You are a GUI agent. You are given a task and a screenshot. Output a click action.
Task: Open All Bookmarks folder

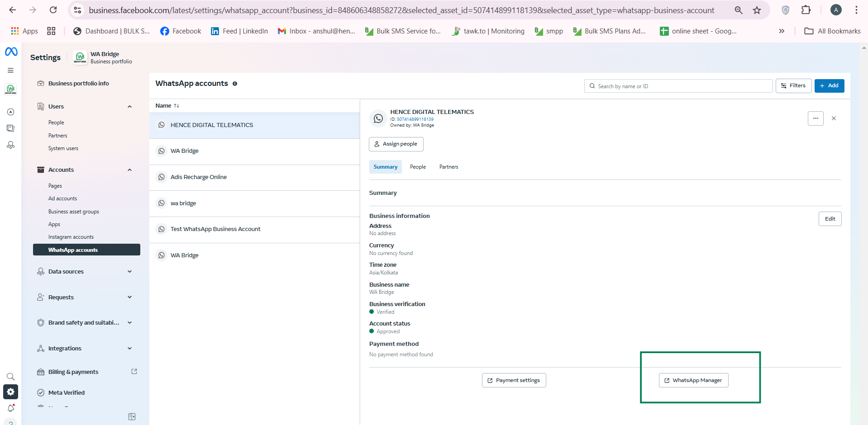click(x=832, y=31)
